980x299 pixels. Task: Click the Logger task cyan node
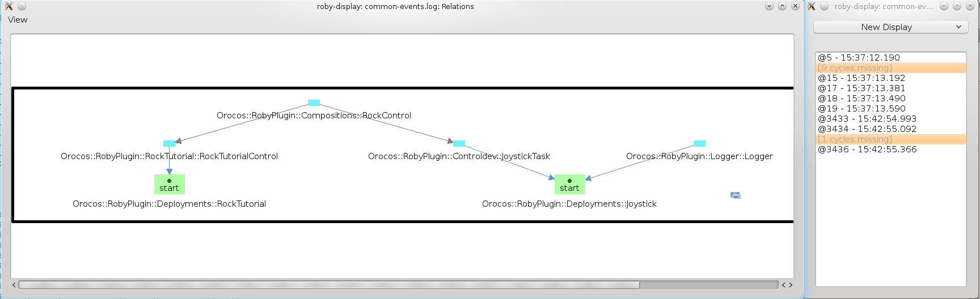699,144
